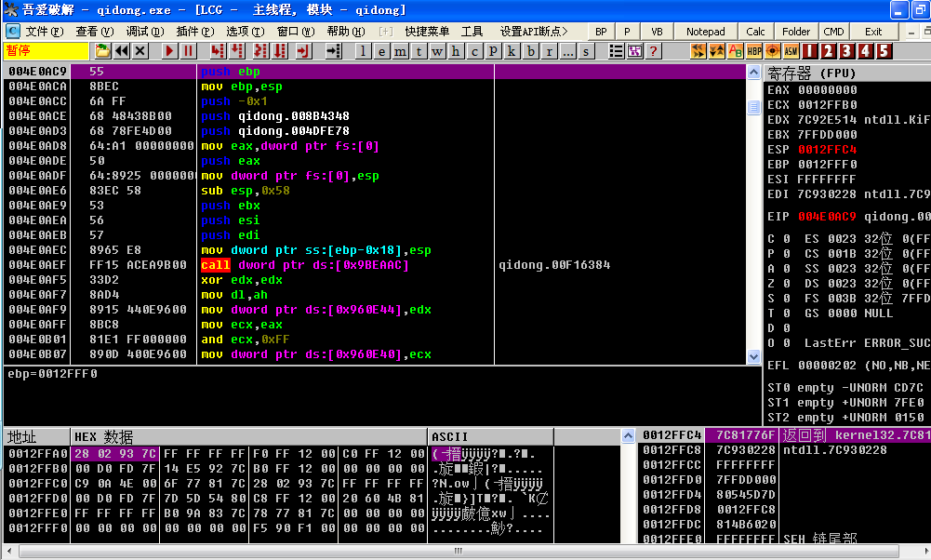Show Executable modules with 'e' button
This screenshot has height=560, width=931.
(381, 51)
